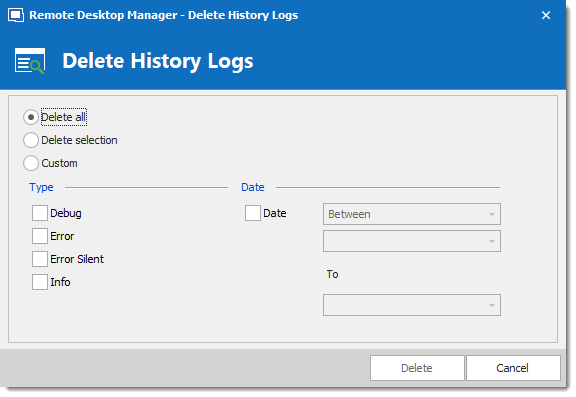Image resolution: width=576 pixels, height=397 pixels.
Task: Click the Remote Desktop Manager title bar icon
Action: click(16, 15)
